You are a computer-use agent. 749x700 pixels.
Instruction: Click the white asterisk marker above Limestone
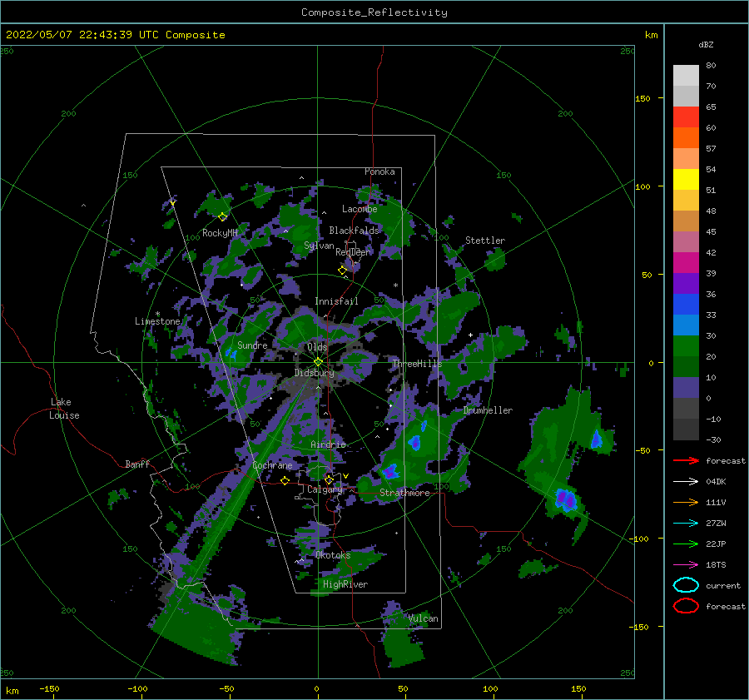157,314
